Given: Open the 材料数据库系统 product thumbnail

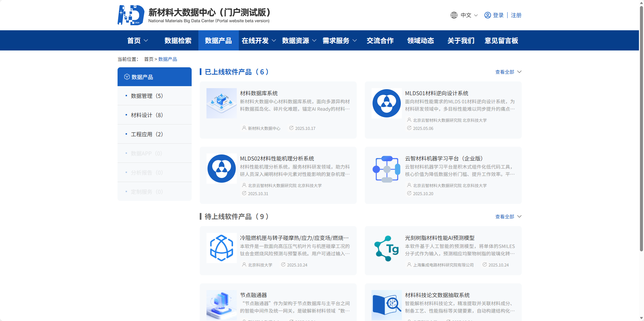Looking at the screenshot, I should pyautogui.click(x=221, y=103).
